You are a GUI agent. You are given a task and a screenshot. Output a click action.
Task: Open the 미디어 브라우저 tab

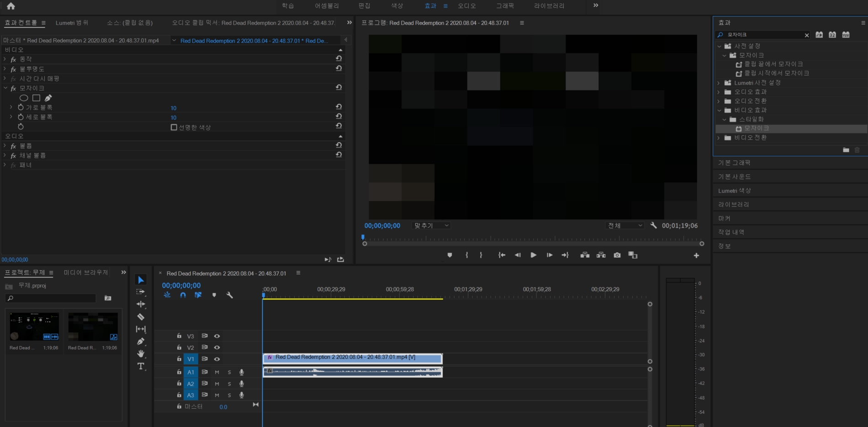pos(86,272)
